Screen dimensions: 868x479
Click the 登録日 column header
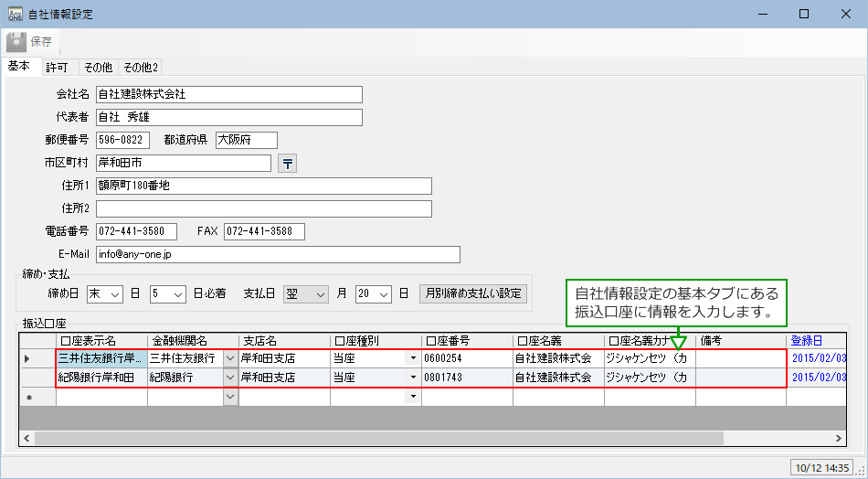[807, 340]
